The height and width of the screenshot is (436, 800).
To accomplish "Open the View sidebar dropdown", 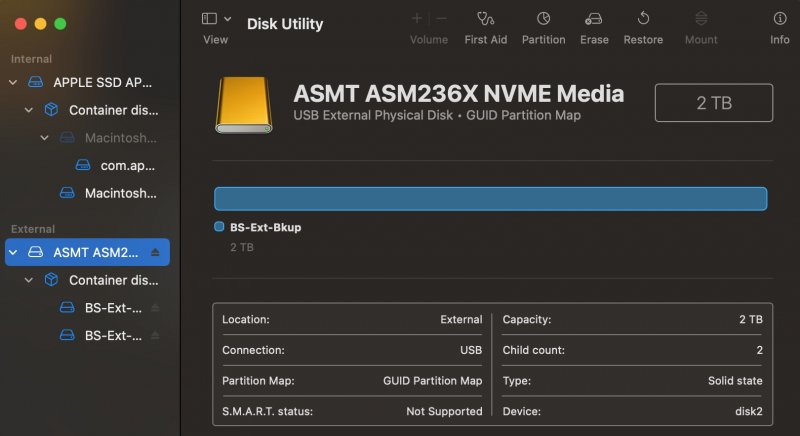I will click(216, 19).
